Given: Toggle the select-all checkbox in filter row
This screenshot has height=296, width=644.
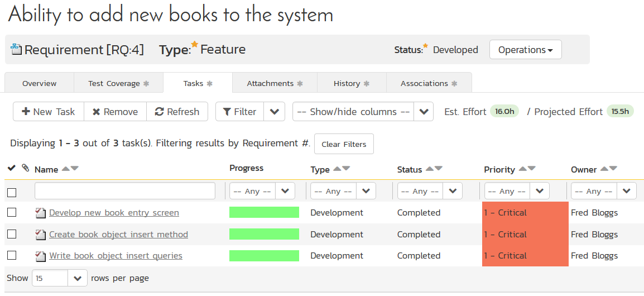Looking at the screenshot, I should (12, 192).
